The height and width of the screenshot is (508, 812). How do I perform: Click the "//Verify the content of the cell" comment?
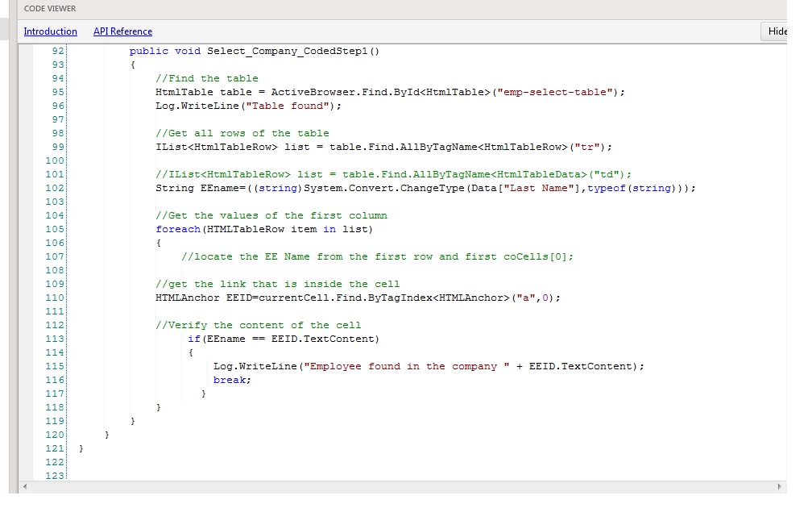coord(258,325)
